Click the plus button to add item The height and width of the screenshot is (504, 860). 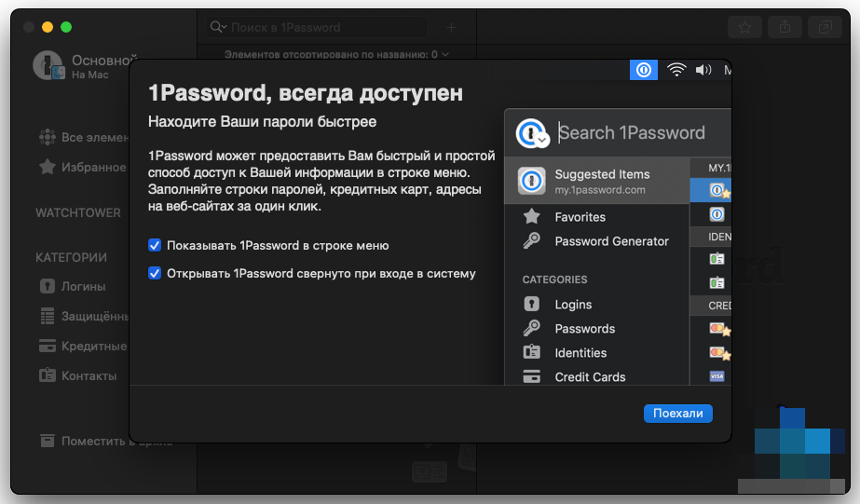[x=452, y=28]
